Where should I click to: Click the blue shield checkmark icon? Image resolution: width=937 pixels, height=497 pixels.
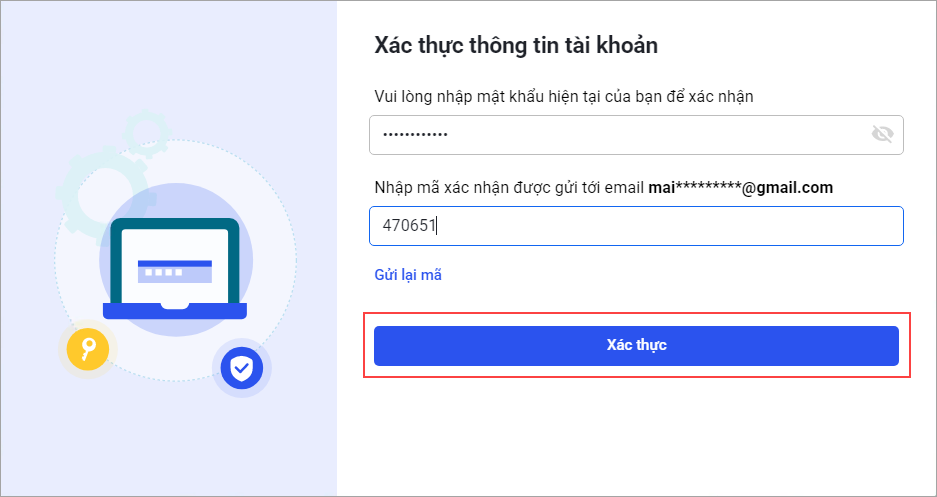(241, 369)
